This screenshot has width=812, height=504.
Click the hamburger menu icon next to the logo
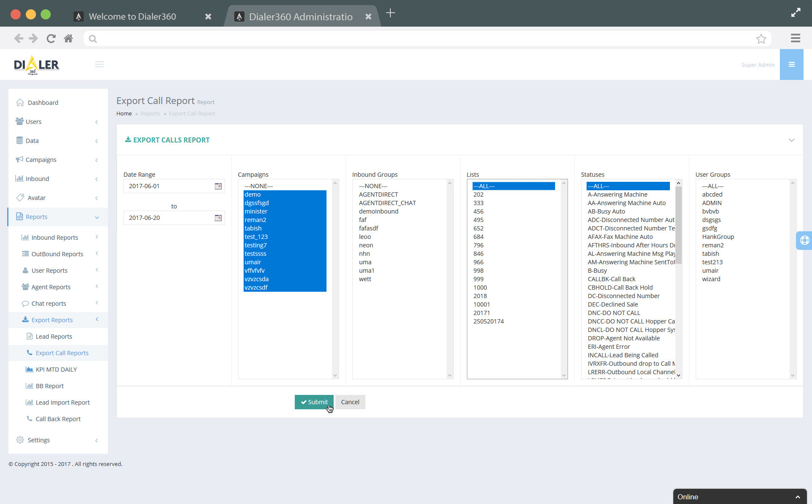99,64
